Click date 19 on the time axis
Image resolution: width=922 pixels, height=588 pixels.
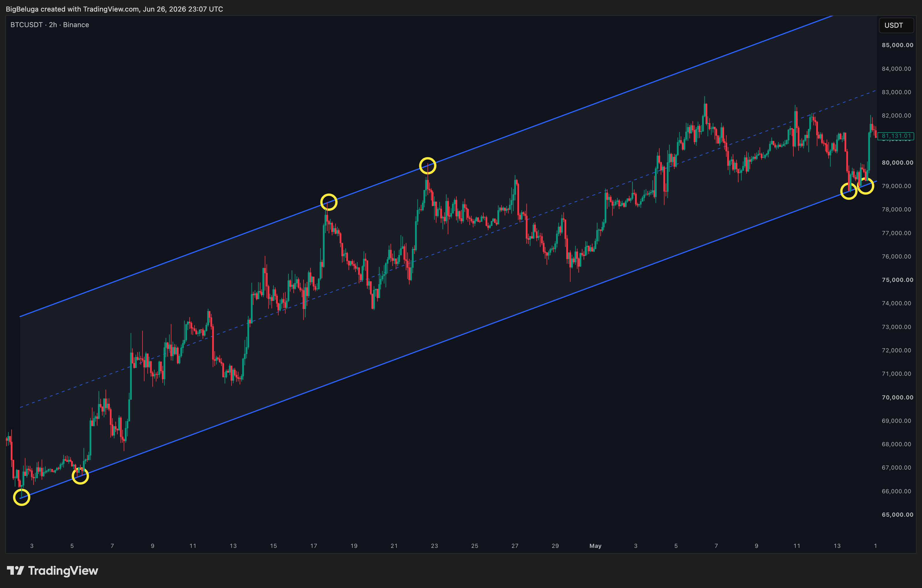tap(354, 546)
